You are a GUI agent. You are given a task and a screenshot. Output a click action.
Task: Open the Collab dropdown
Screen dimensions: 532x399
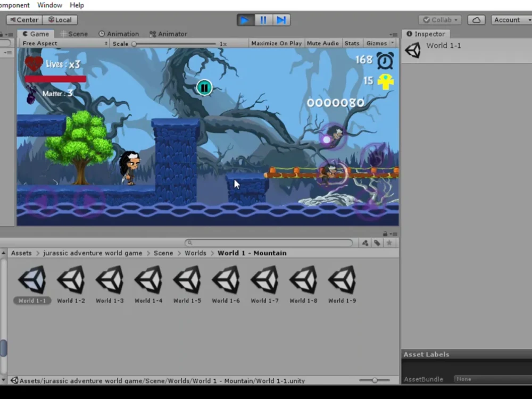pos(440,20)
